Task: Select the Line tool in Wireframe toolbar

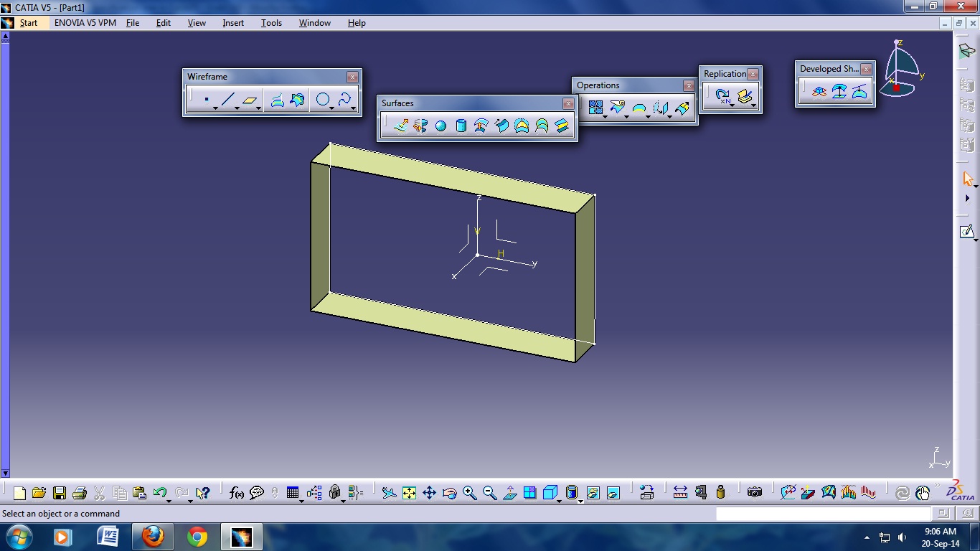Action: point(228,98)
